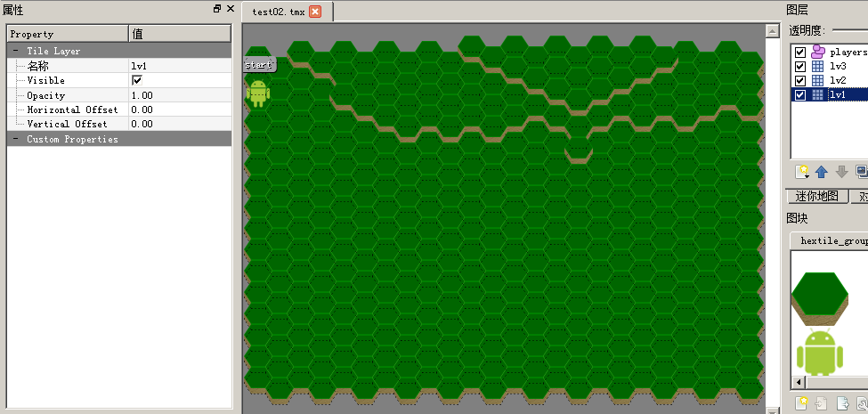Select the players layer name
Image resolution: width=868 pixels, height=414 pixels.
coord(848,53)
